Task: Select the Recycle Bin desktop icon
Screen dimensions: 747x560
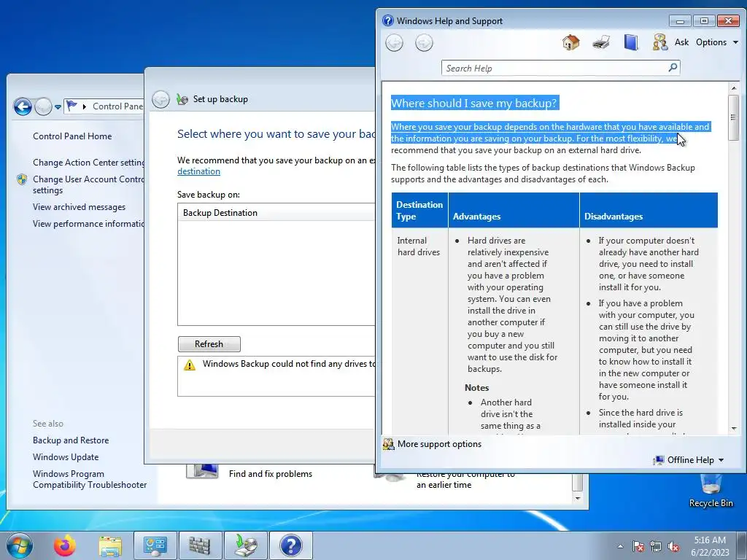Action: [x=711, y=491]
